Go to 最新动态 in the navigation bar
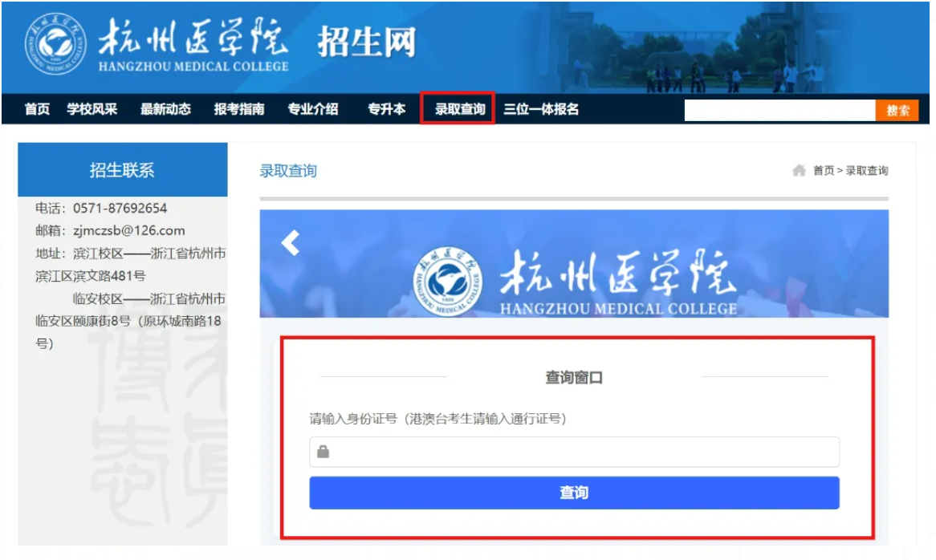This screenshot has width=936, height=560. click(165, 109)
